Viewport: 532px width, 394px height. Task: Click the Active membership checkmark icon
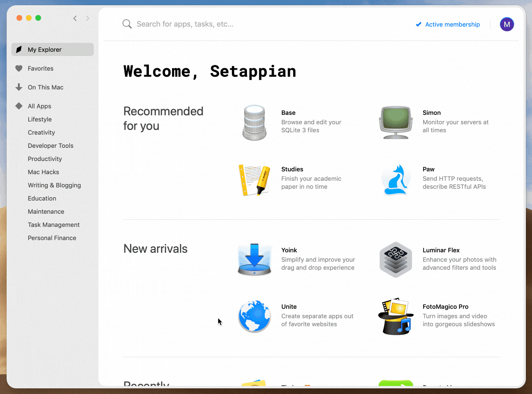419,24
